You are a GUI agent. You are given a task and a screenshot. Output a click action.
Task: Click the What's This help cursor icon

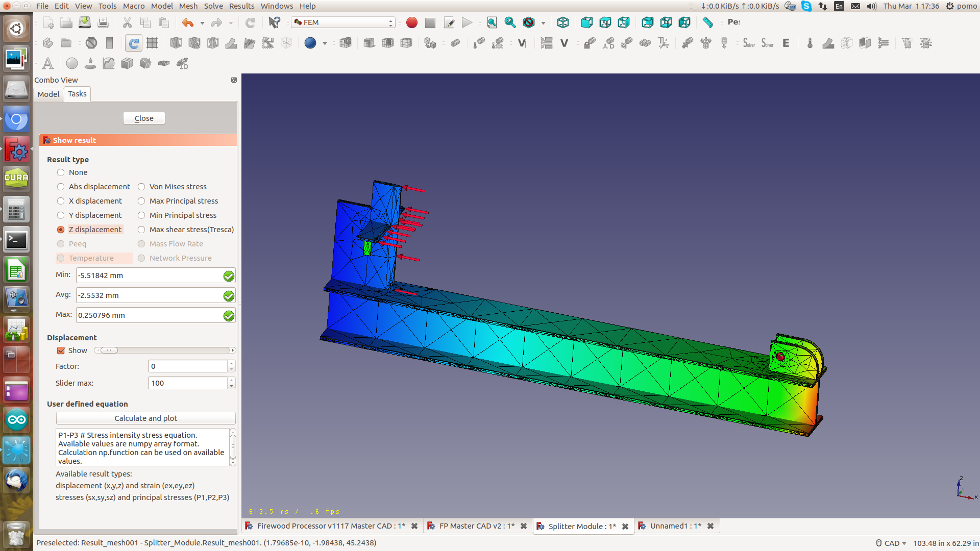coord(274,22)
